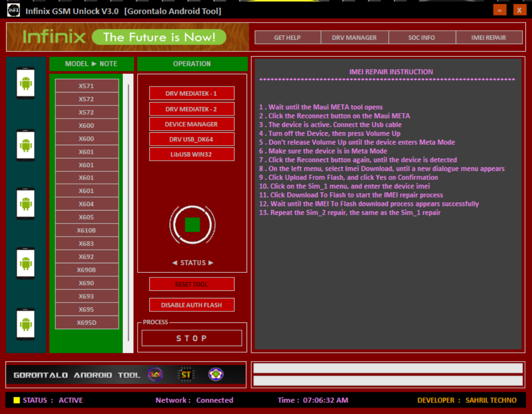Click 'The Future is Now!' slogan badge
Screen dimensions: 532x414
coord(159,37)
